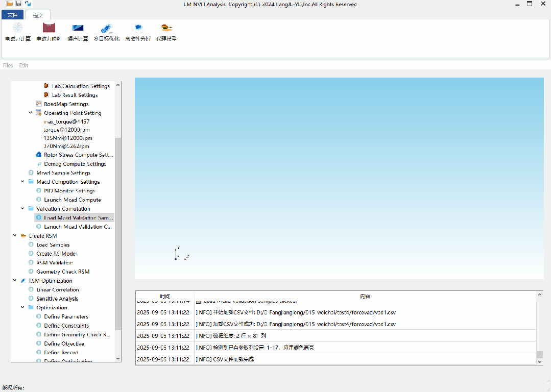Select max_torque@4457 operating point

[66, 122]
